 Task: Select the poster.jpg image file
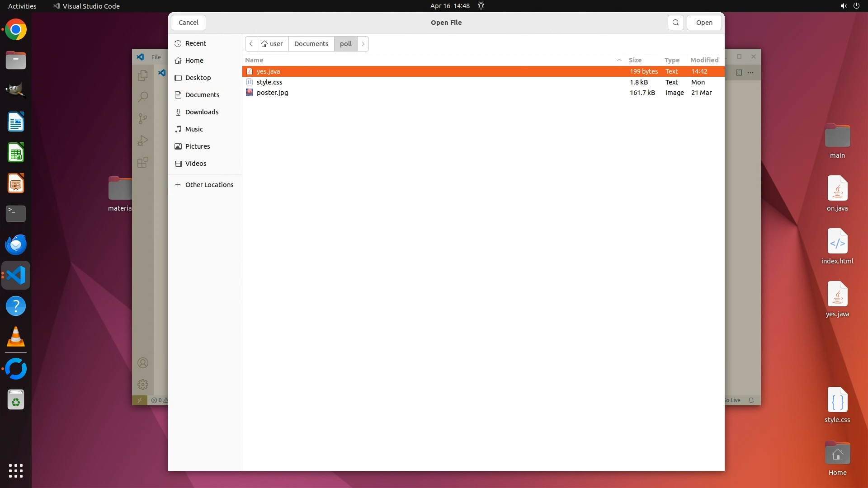click(272, 93)
